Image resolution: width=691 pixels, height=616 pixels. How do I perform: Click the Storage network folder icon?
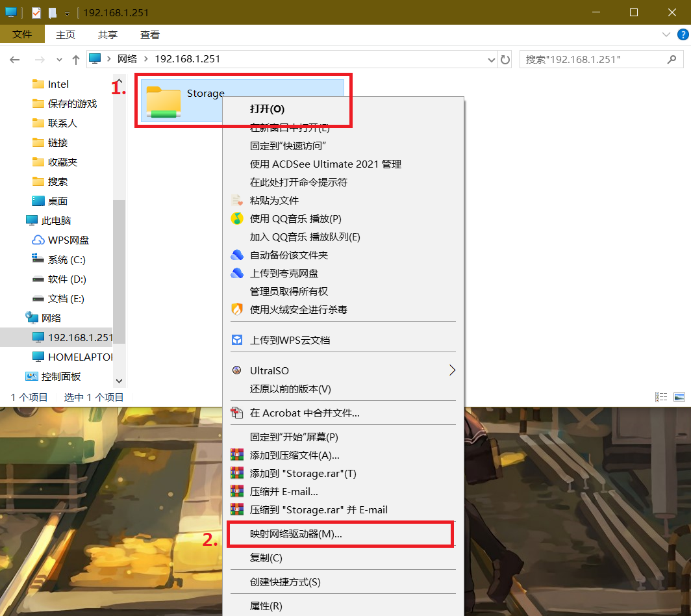pyautogui.click(x=163, y=103)
